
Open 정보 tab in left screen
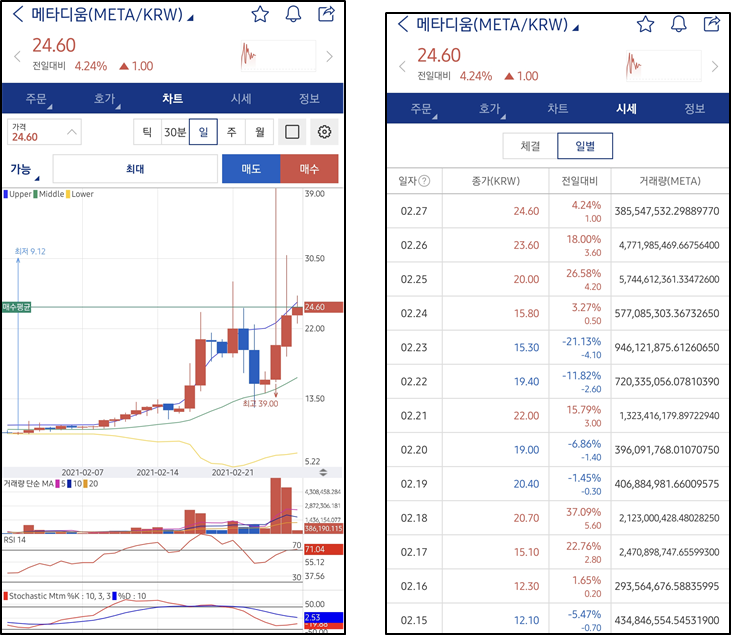(x=309, y=99)
